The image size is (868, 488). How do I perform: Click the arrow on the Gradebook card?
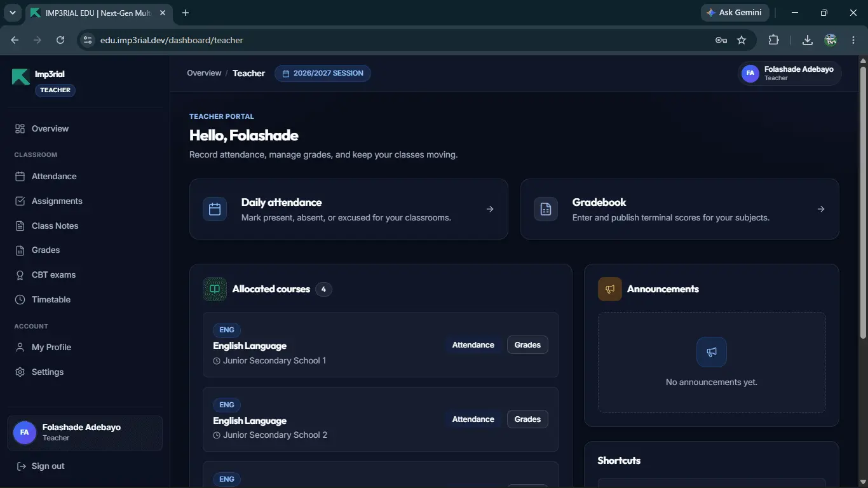(x=821, y=209)
